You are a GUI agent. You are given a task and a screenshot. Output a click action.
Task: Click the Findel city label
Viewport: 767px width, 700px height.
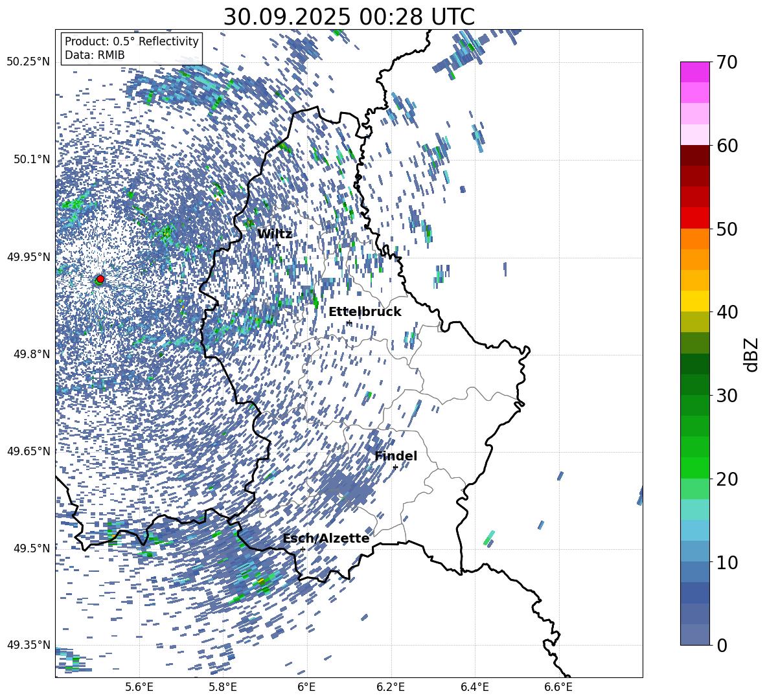pyautogui.click(x=396, y=456)
